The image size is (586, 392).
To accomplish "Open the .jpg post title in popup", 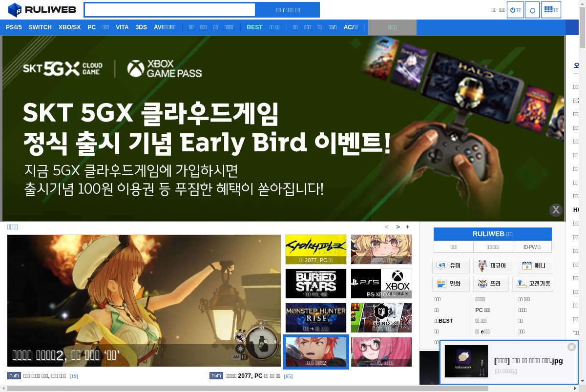I will pyautogui.click(x=528, y=361).
